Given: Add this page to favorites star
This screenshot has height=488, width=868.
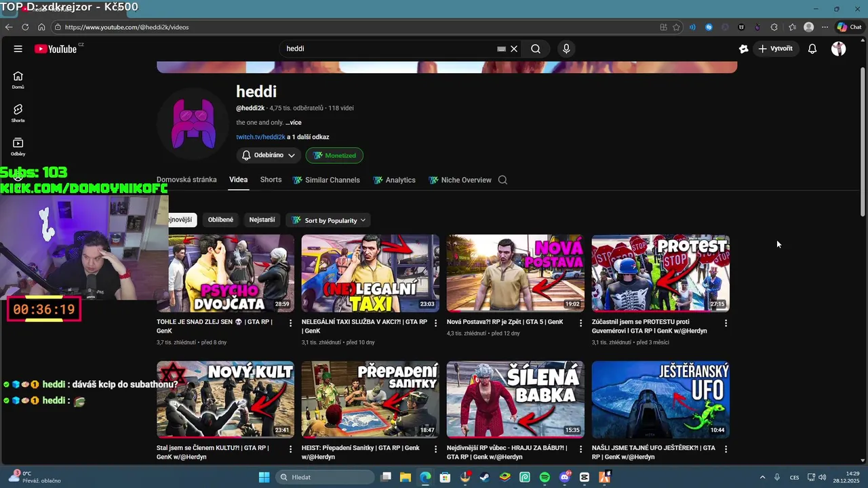Looking at the screenshot, I should [x=676, y=27].
